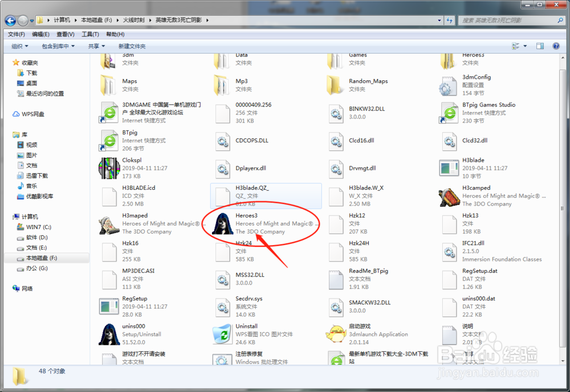Select the 3DMGAME Internet shortcut icon
Image resolution: width=570 pixels, height=392 pixels.
coord(109,113)
